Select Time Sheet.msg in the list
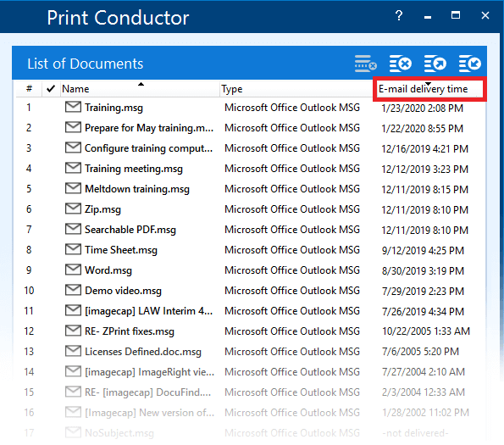Viewport: 504px width, 445px height. tap(252, 250)
